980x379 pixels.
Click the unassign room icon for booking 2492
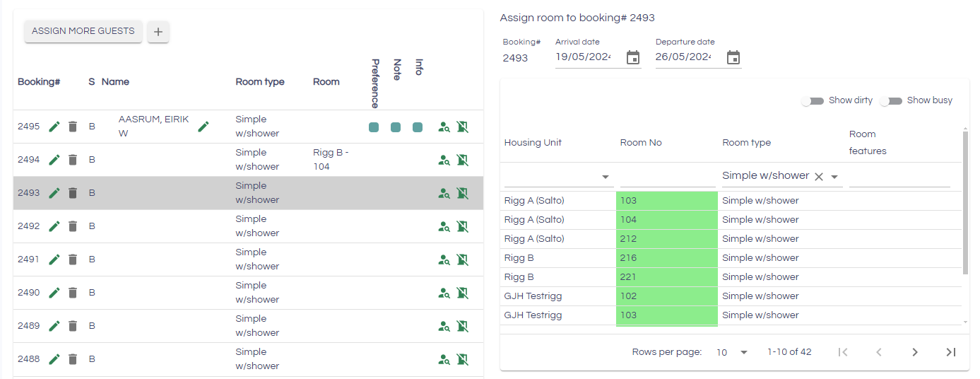[463, 226]
